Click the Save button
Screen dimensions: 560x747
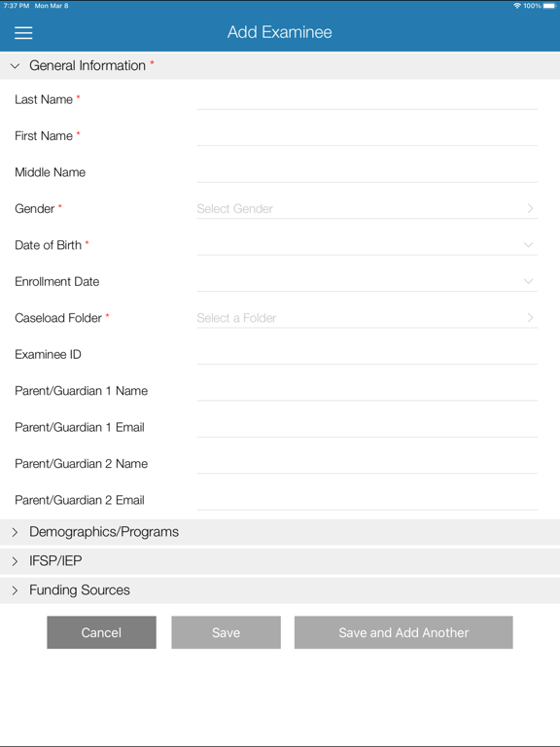[227, 632]
